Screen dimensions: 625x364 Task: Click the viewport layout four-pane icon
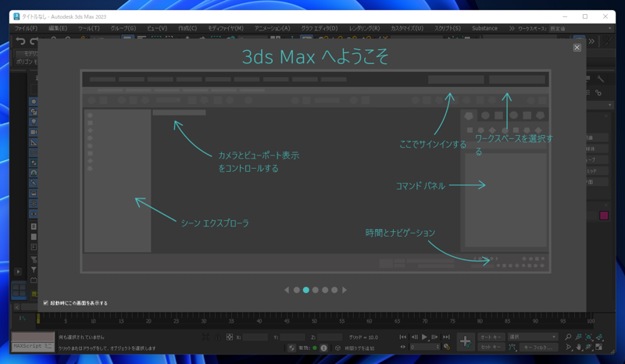[x=19, y=290]
